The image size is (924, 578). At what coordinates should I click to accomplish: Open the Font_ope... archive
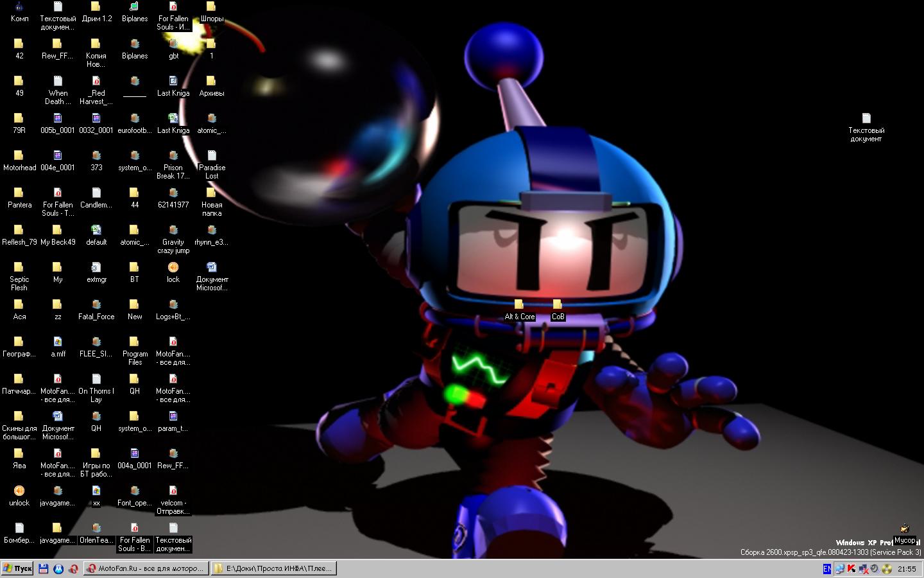coord(135,496)
